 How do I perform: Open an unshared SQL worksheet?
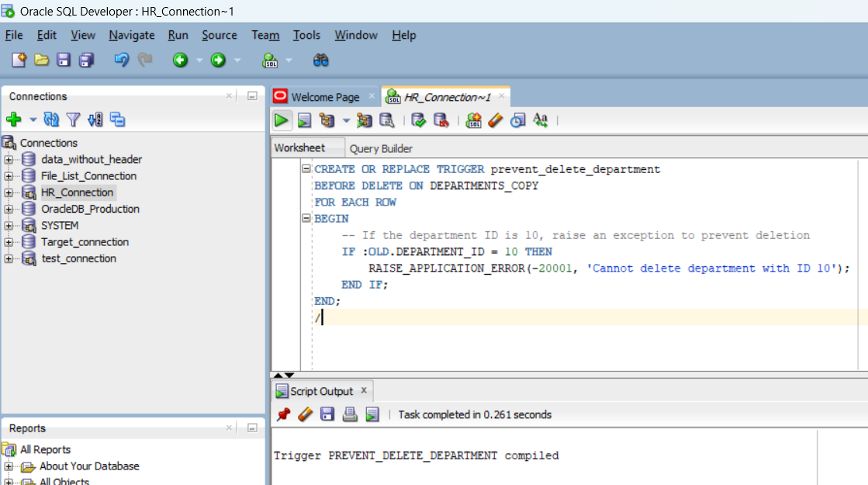475,120
